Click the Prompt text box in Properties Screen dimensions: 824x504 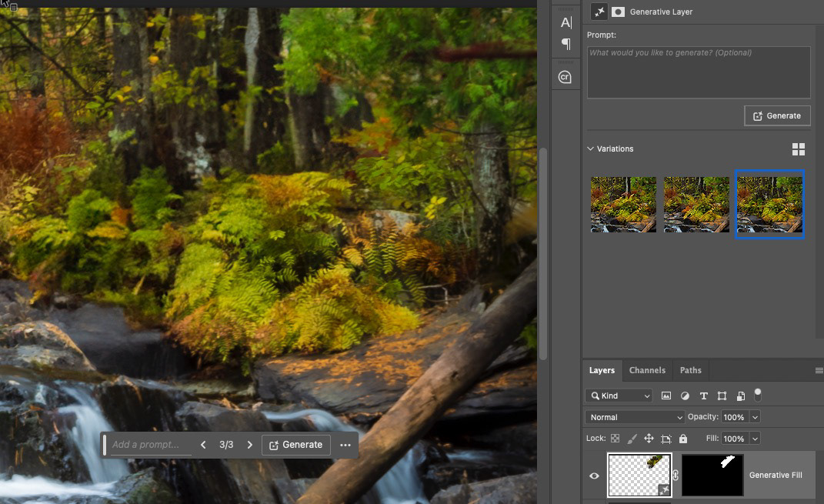pyautogui.click(x=699, y=72)
